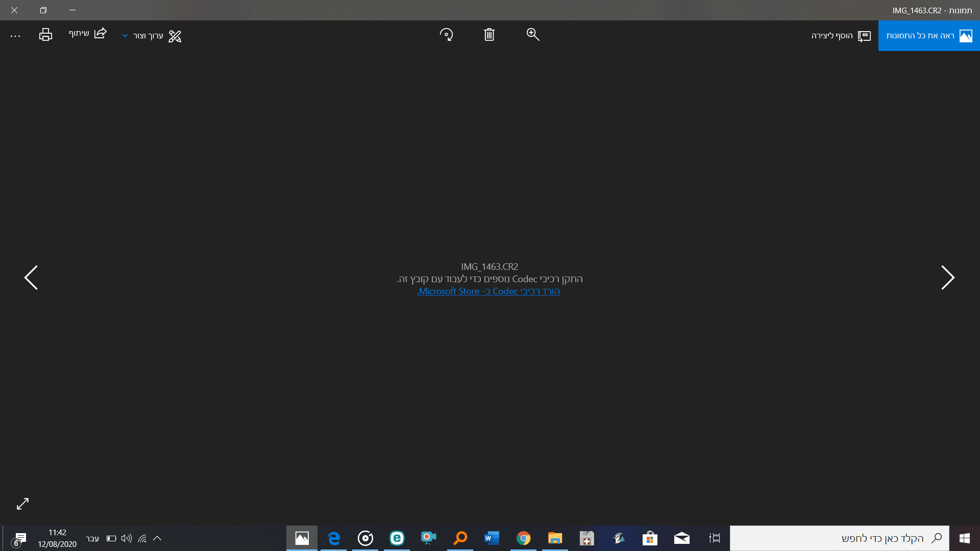Launch Google Chrome from the taskbar

tap(523, 538)
